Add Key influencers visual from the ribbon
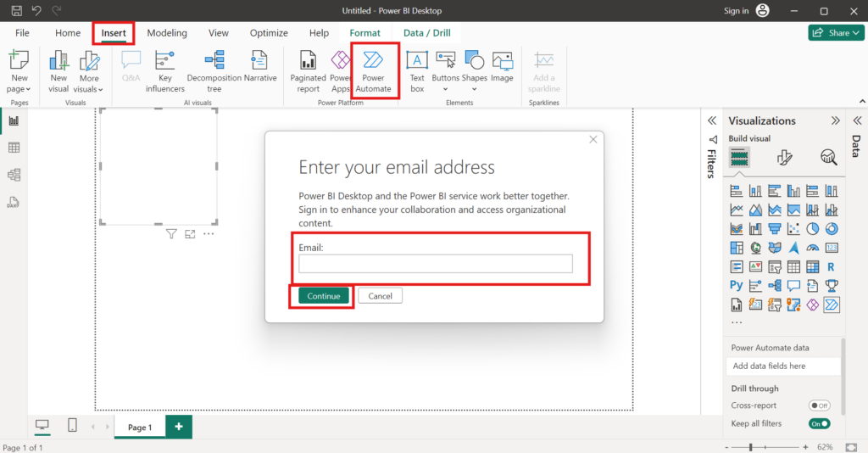 point(165,71)
